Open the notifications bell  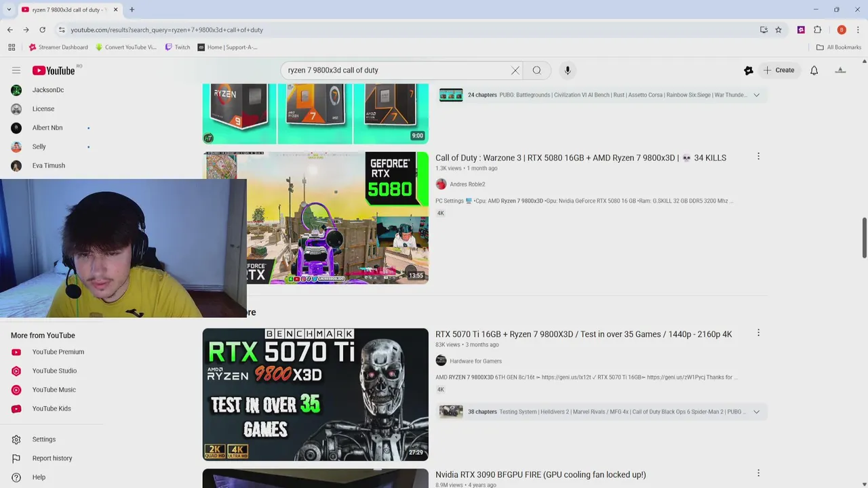tap(814, 70)
